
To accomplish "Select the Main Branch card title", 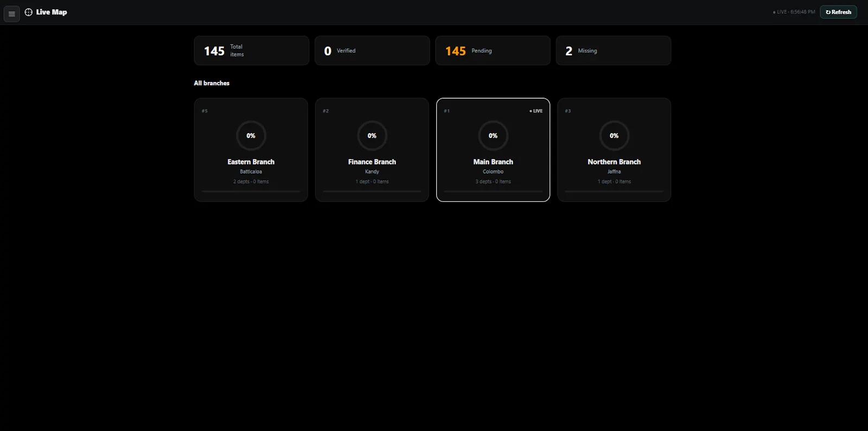I will point(493,162).
